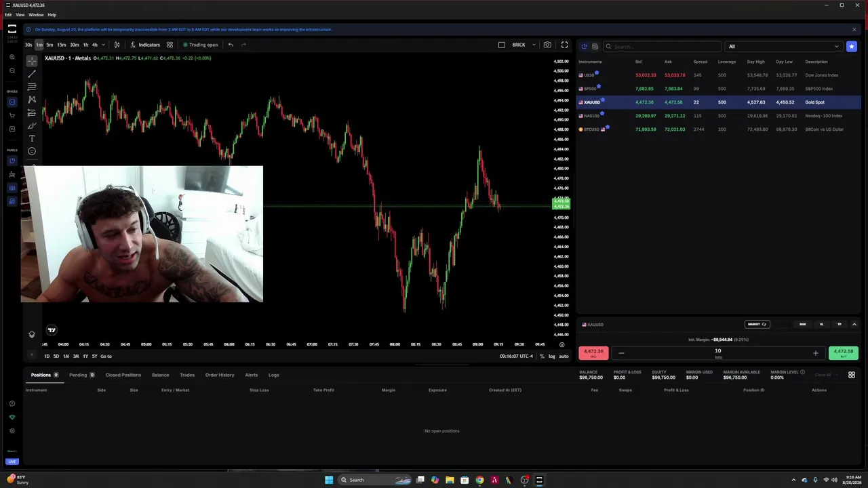Toggle auto scale on price axis
The width and height of the screenshot is (868, 488).
coord(564,356)
